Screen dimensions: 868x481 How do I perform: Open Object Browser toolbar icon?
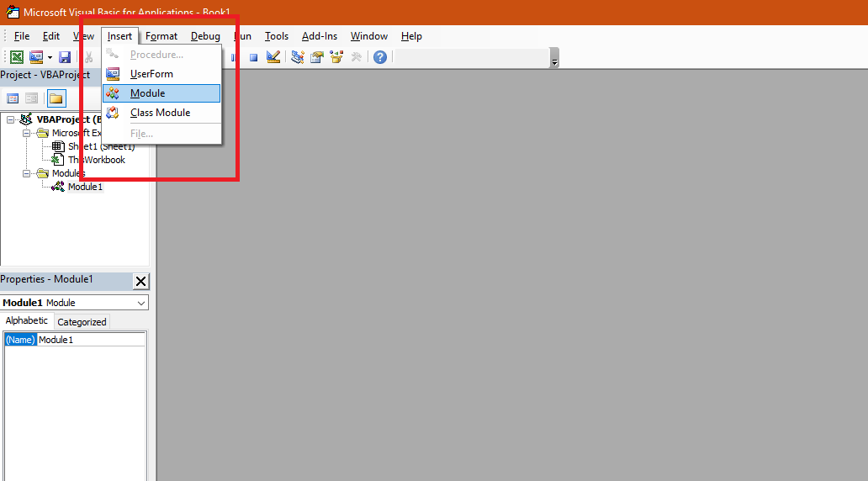336,57
